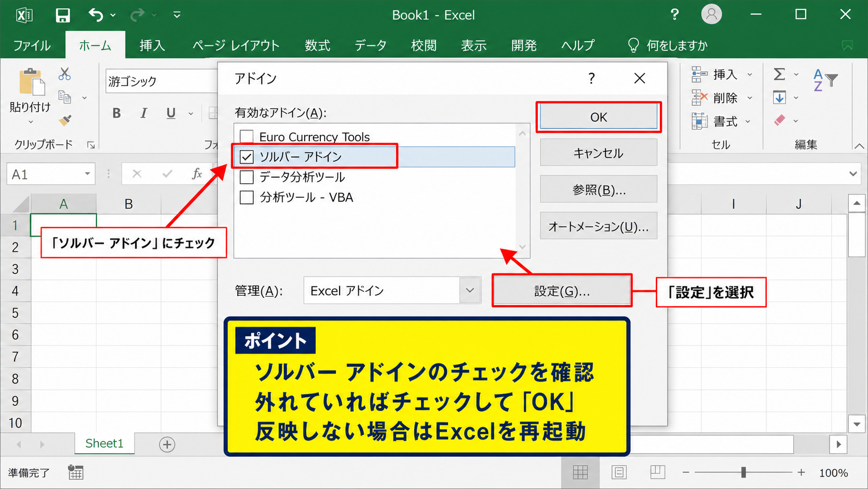Click the Redo arrow icon
This screenshot has width=868, height=489.
click(137, 15)
